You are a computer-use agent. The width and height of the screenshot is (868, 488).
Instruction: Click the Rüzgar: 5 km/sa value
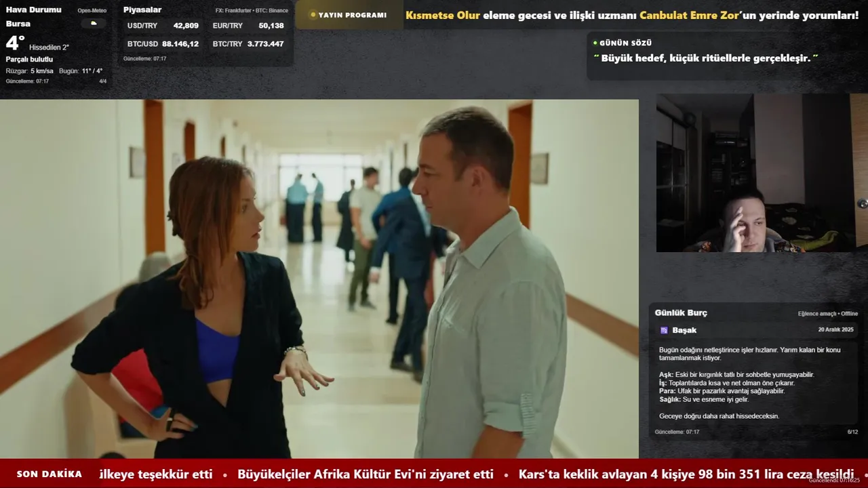pos(30,71)
